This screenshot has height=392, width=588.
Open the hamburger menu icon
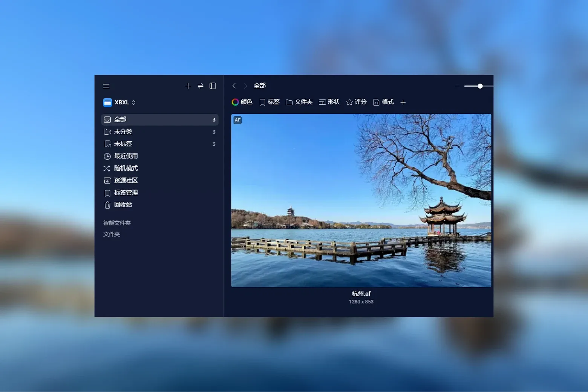pyautogui.click(x=106, y=86)
